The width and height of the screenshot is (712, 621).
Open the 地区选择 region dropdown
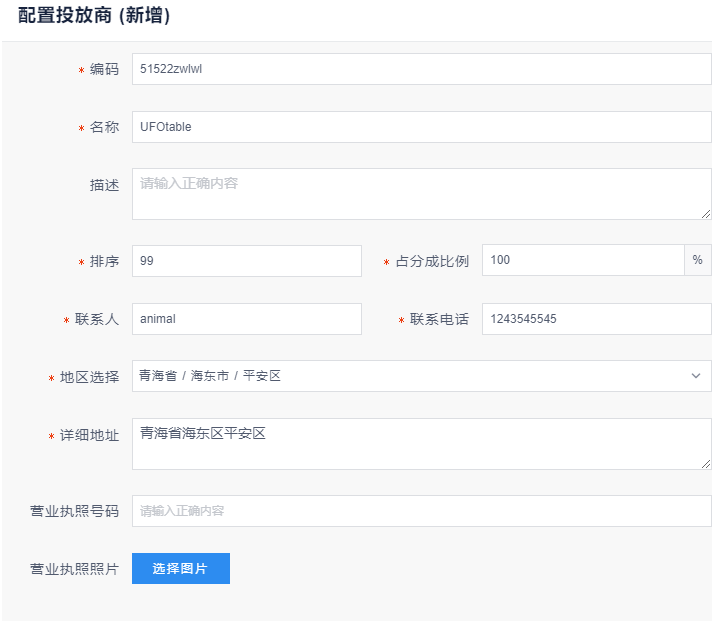click(x=421, y=376)
